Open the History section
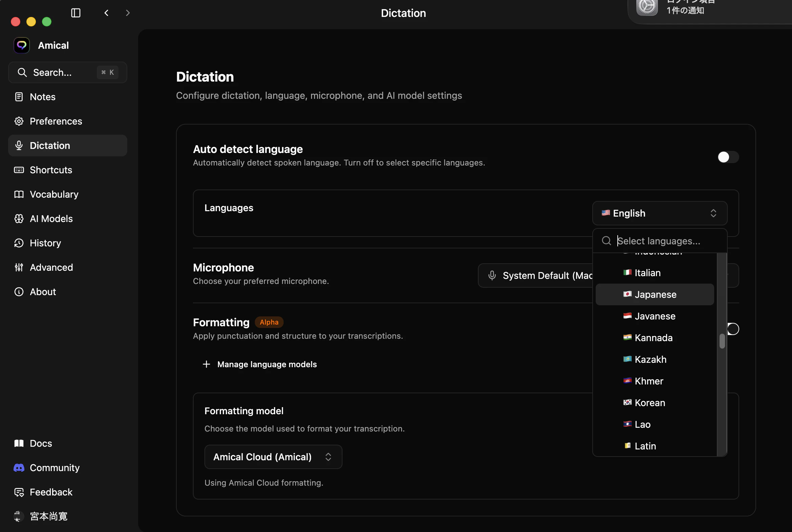 point(68,243)
